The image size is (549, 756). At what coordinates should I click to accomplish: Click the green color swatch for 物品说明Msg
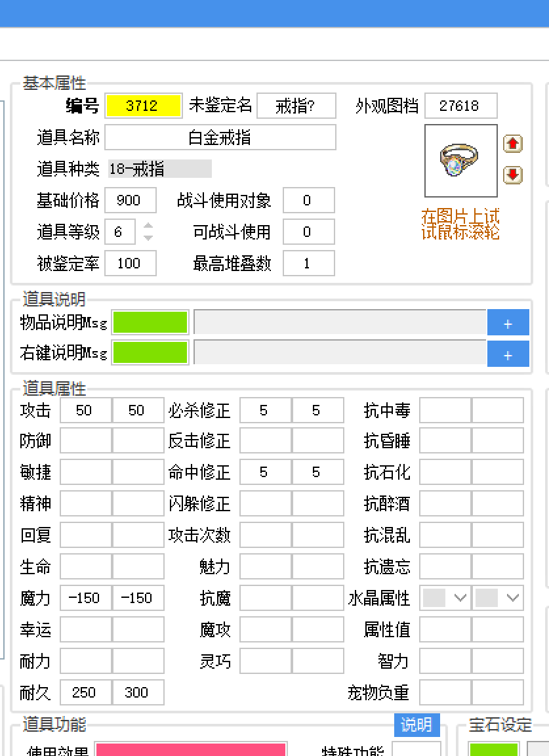pos(150,322)
